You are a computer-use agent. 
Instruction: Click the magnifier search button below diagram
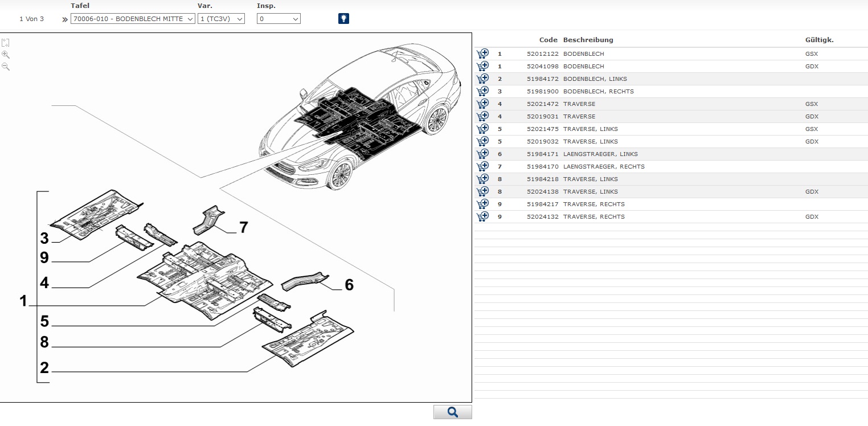(452, 412)
